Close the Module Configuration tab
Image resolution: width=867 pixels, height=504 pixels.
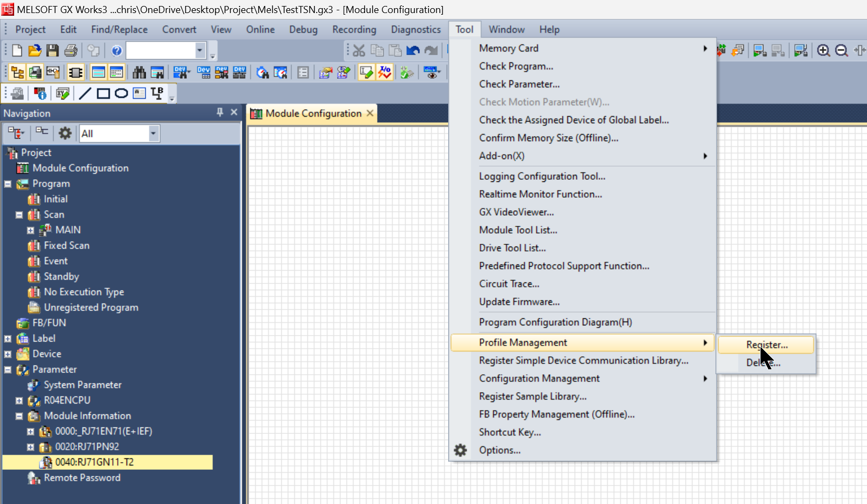click(x=370, y=113)
